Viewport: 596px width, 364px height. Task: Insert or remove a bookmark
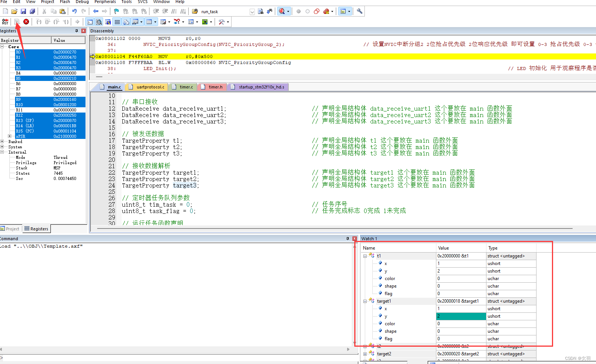117,11
